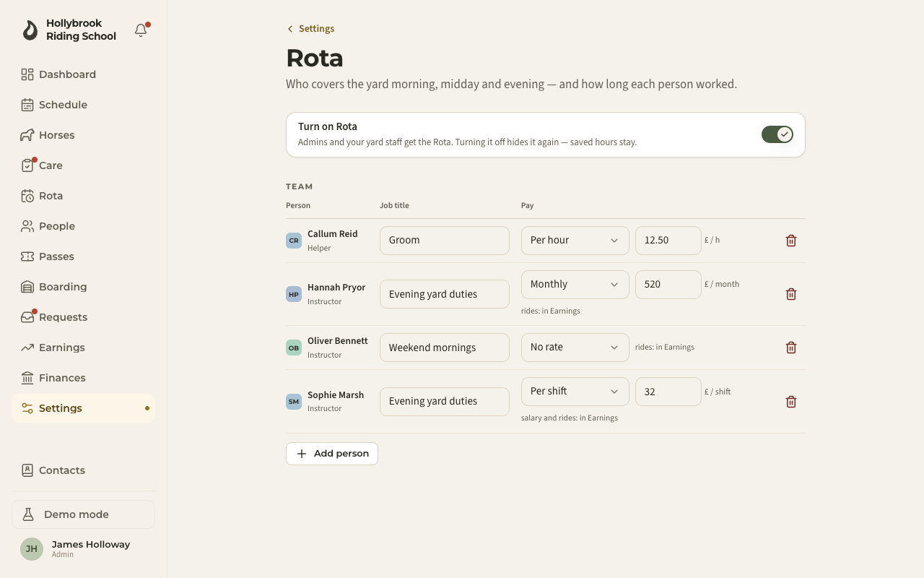Open Passes in the sidebar
This screenshot has width=924, height=578.
pyautogui.click(x=83, y=256)
